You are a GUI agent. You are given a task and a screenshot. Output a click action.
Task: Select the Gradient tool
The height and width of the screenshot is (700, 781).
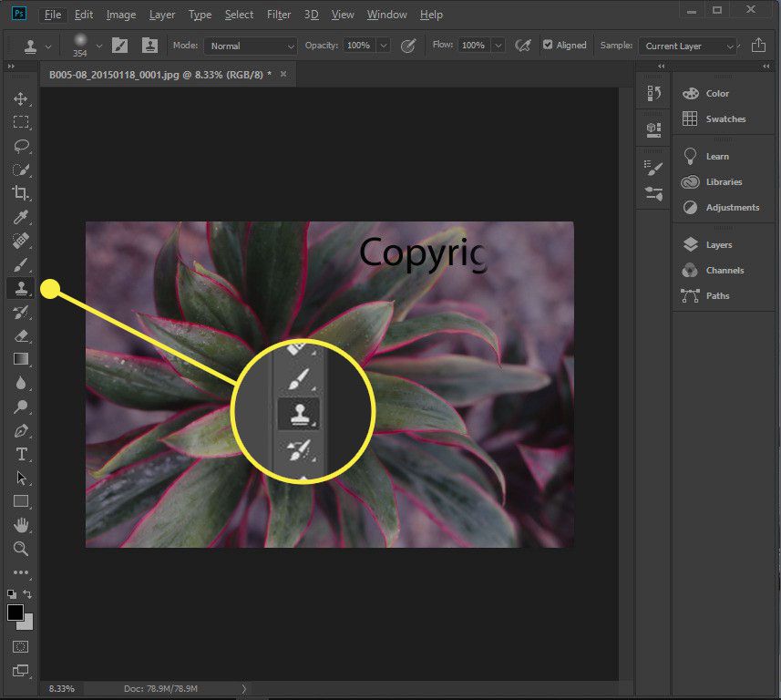point(20,359)
